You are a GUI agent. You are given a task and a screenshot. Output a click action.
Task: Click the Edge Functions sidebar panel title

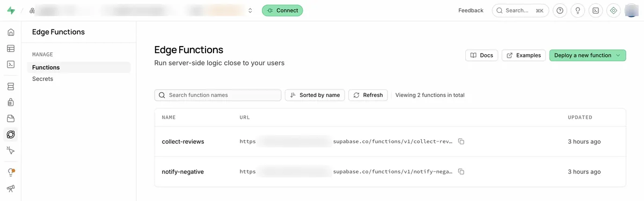pyautogui.click(x=58, y=32)
